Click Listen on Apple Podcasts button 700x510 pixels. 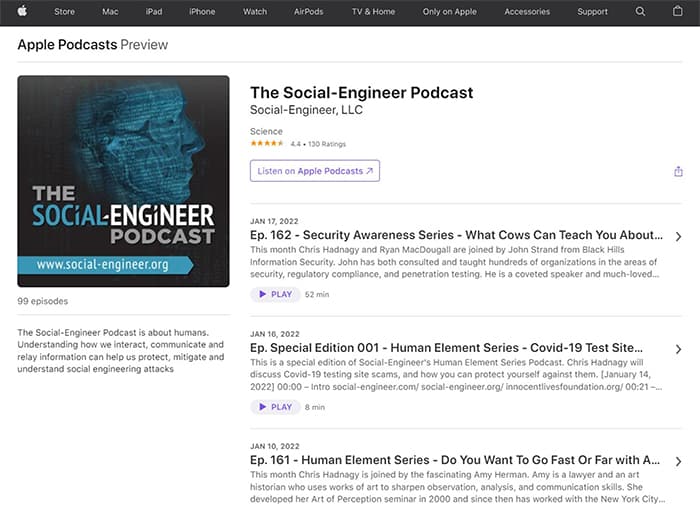[x=315, y=171]
